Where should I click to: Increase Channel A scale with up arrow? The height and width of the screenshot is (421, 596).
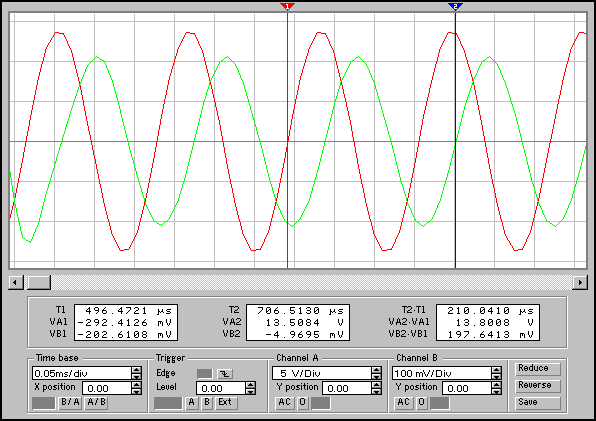(x=376, y=370)
